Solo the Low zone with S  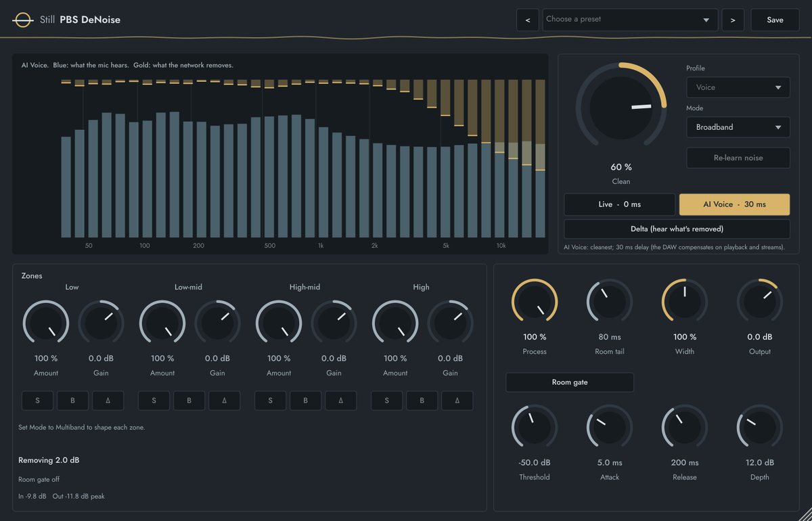[37, 401]
